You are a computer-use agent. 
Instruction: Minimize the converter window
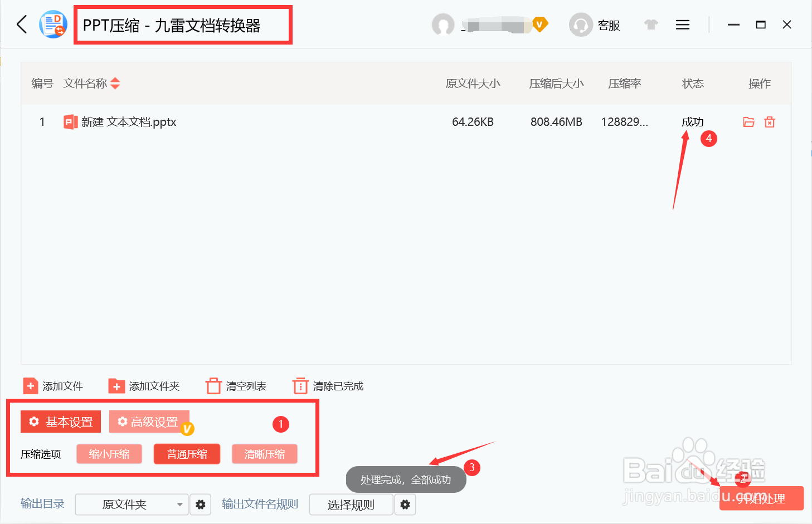click(733, 25)
